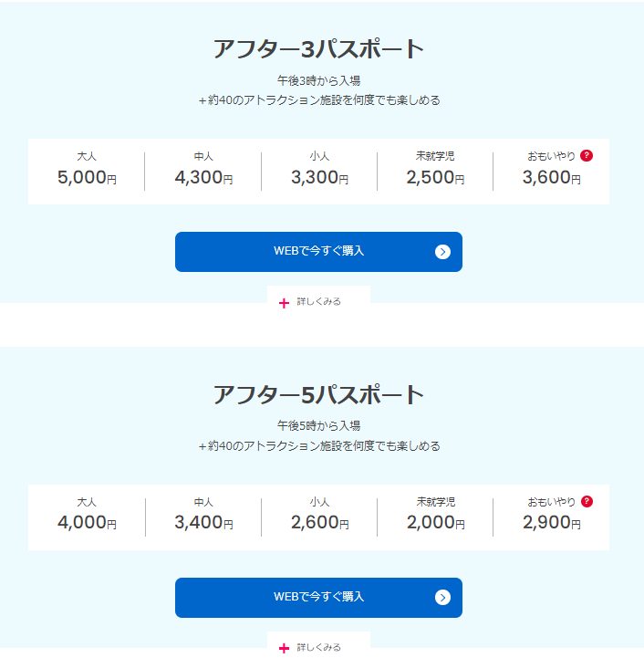The image size is (644, 658).
Task: Select the 大人 5,000円 price in アフター3
Action: (x=87, y=177)
